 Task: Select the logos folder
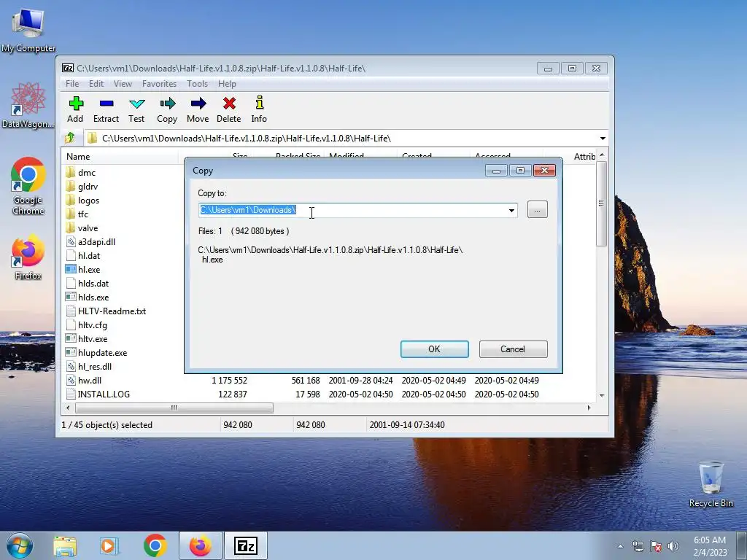82,200
